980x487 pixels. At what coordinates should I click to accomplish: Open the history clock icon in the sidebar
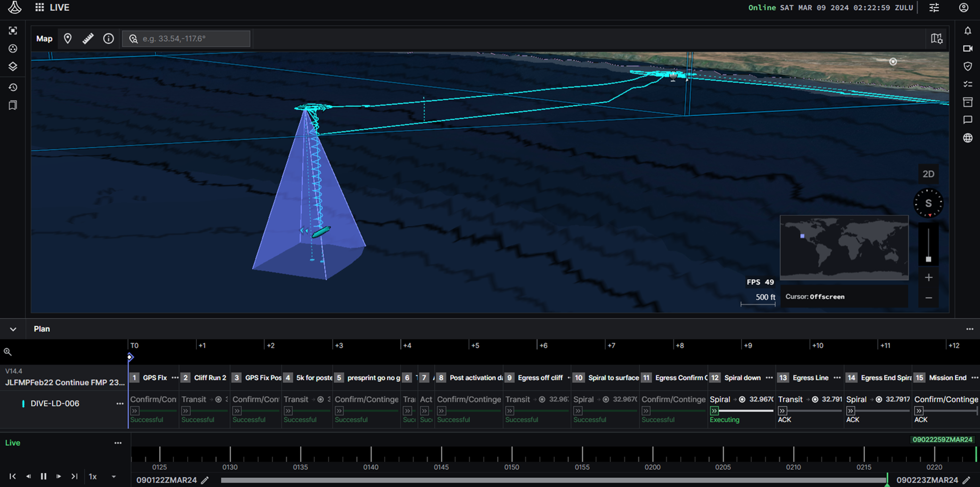[13, 88]
